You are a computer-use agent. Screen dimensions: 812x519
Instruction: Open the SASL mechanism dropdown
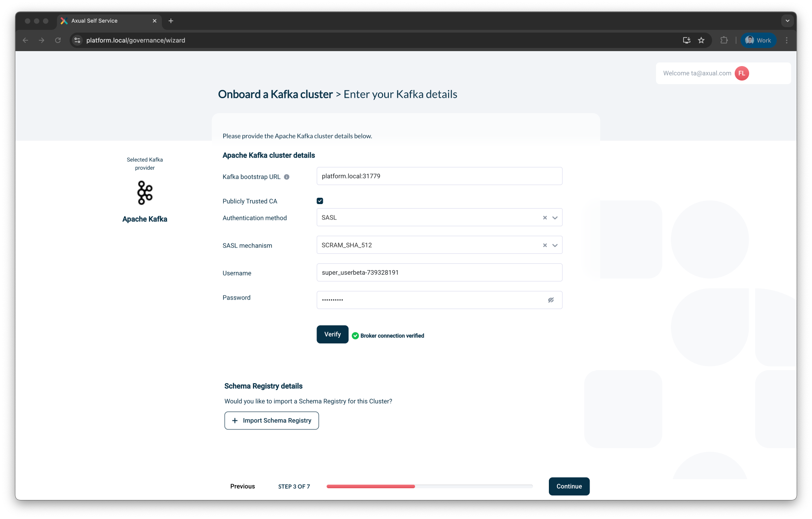tap(554, 245)
